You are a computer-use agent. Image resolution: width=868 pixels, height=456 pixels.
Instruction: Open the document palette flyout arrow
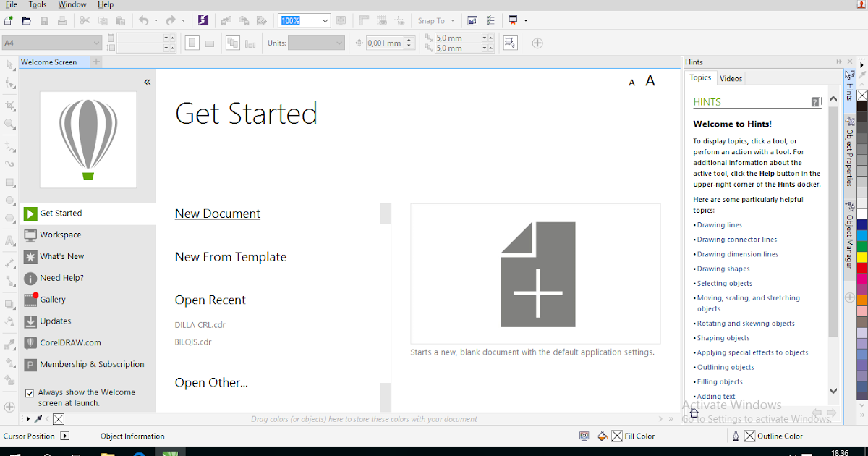pos(28,419)
